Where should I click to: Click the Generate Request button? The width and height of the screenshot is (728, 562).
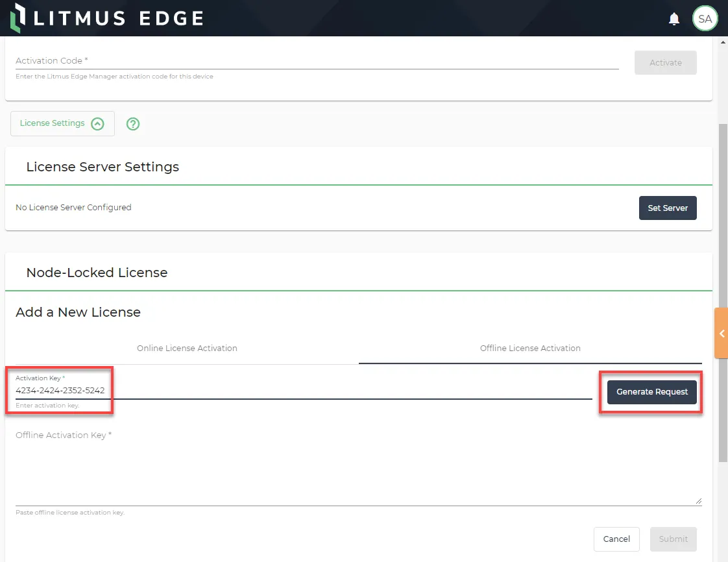pyautogui.click(x=652, y=392)
